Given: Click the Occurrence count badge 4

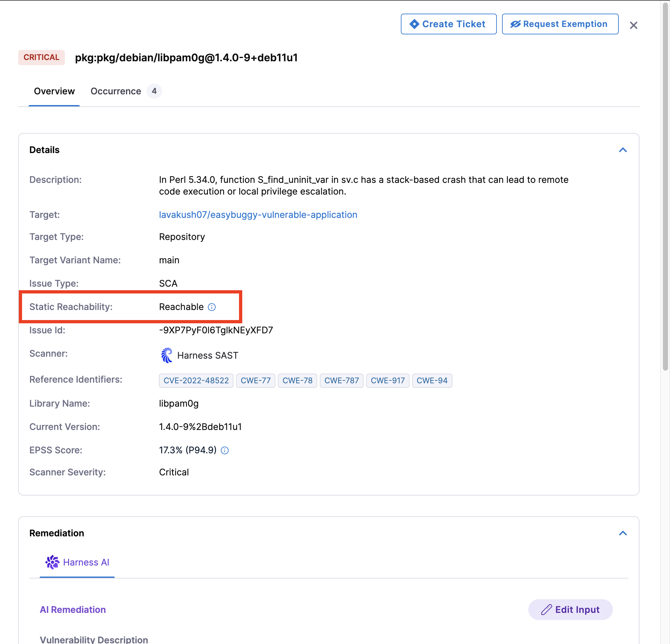Looking at the screenshot, I should (154, 91).
